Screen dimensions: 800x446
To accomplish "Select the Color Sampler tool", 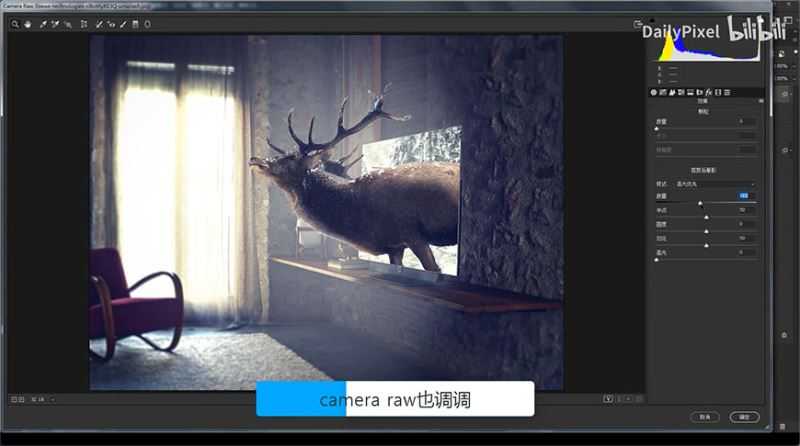I will pyautogui.click(x=55, y=23).
